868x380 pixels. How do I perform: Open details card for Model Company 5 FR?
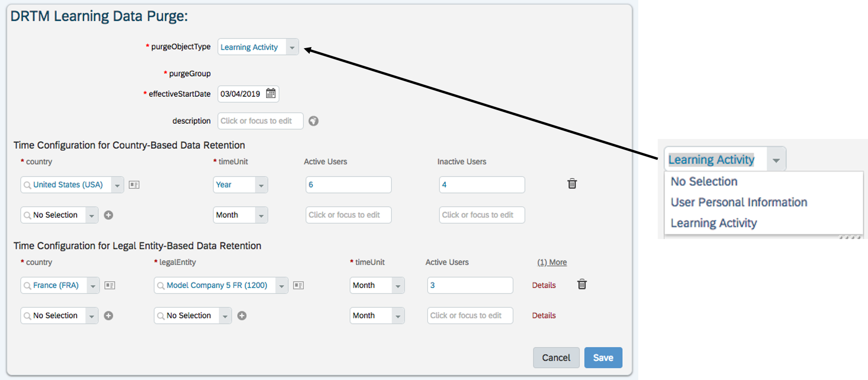(298, 285)
